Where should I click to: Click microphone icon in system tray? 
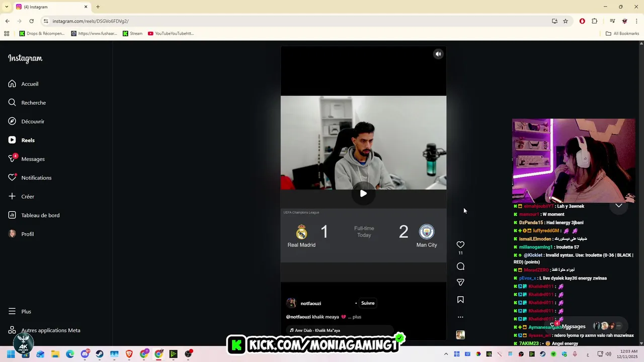[x=575, y=354]
